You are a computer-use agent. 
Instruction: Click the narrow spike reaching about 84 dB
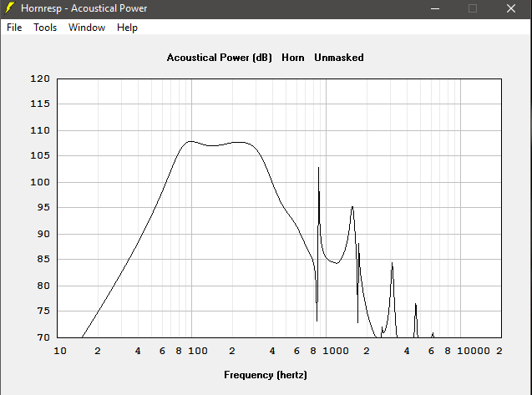(x=392, y=264)
